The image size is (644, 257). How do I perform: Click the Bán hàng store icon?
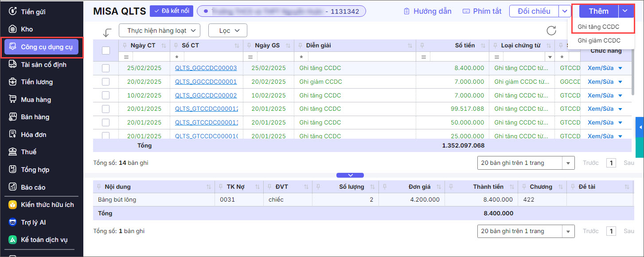coord(13,117)
